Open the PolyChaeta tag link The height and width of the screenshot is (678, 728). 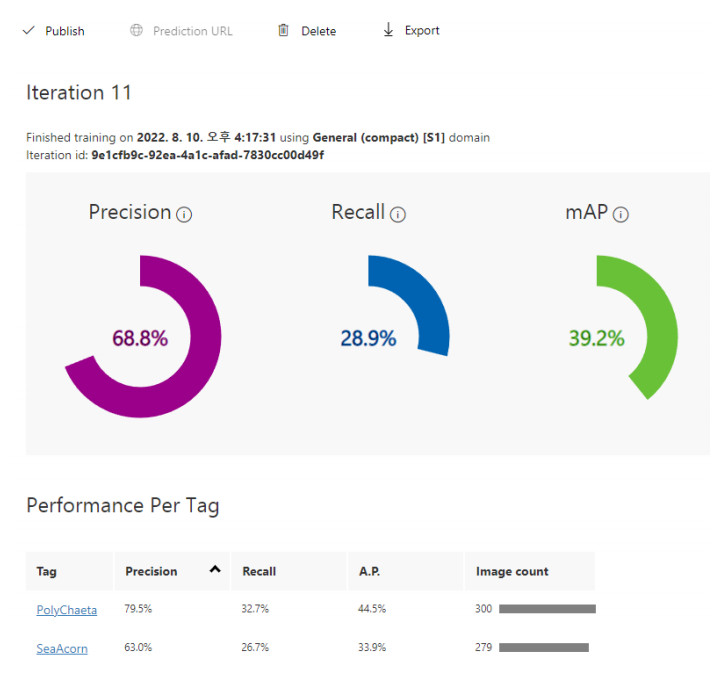click(66, 609)
